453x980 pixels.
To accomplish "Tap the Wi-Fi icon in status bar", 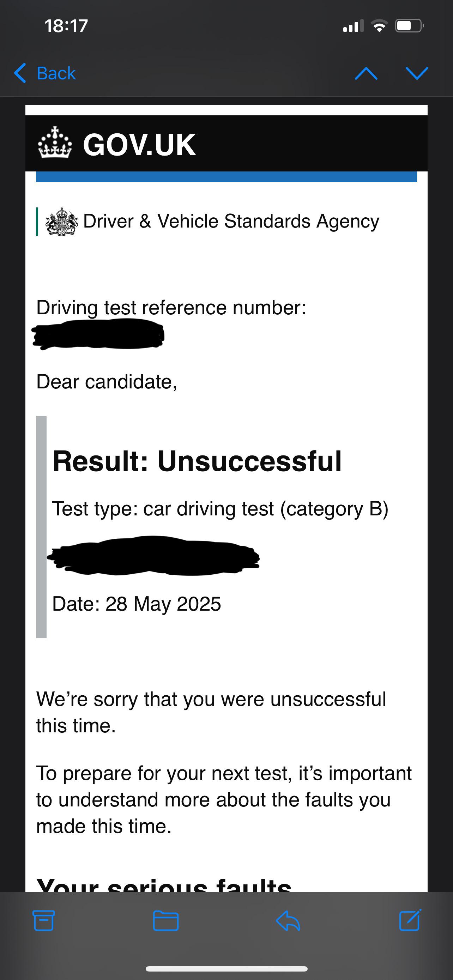I will tap(379, 26).
